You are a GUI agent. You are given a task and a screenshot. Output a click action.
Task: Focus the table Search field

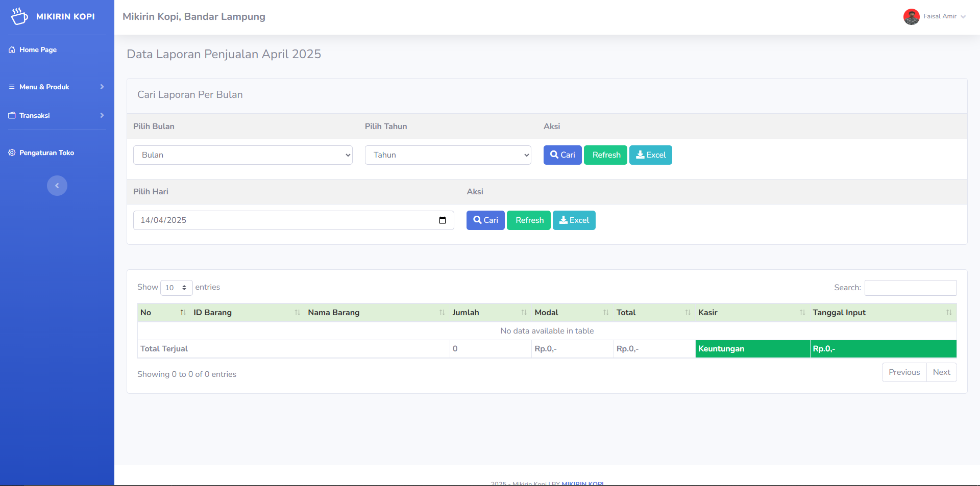click(911, 288)
